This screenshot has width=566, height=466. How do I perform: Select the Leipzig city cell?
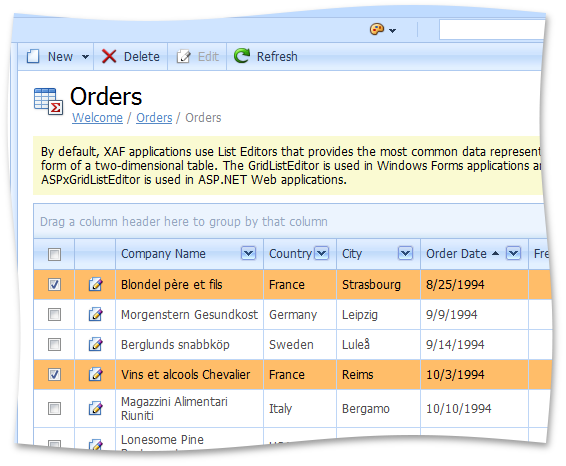coord(378,314)
